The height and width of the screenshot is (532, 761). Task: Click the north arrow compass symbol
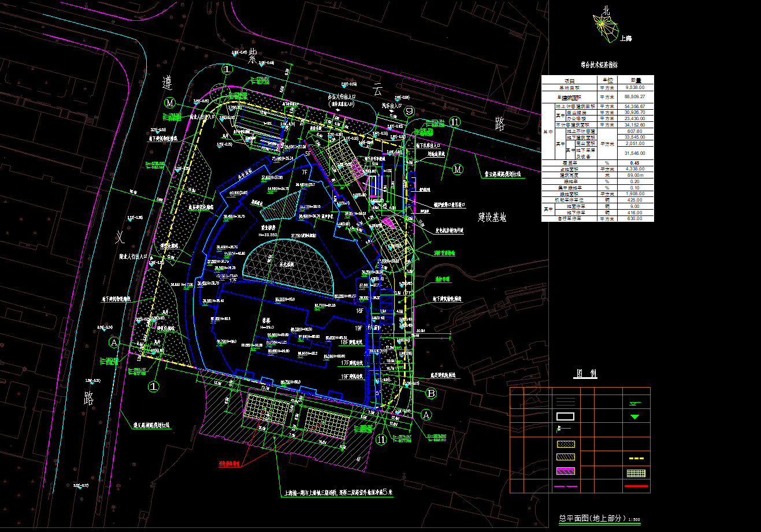pyautogui.click(x=604, y=27)
